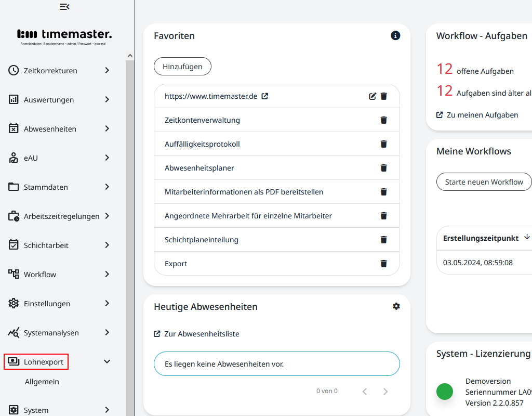Screen dimensions: 532x416
Task: Edit the timemaster.de favorite link
Action: click(x=373, y=96)
